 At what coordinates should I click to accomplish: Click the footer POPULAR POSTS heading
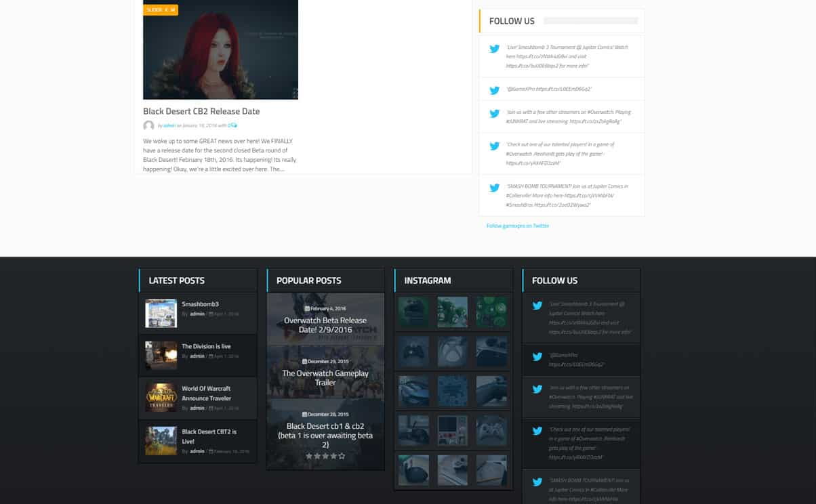[309, 280]
